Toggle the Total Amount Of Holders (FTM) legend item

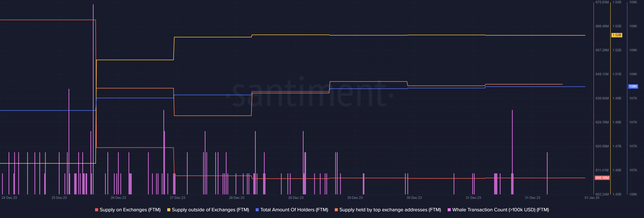pyautogui.click(x=292, y=210)
